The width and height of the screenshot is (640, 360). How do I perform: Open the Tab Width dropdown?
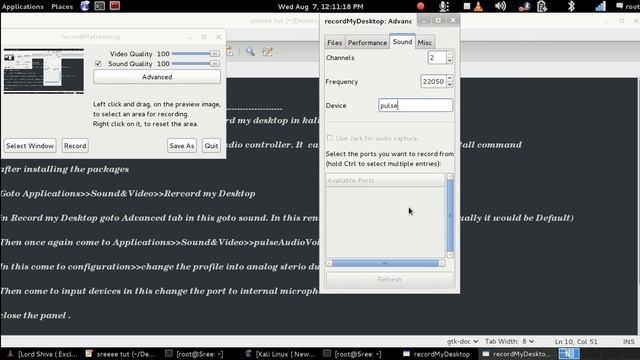click(x=509, y=341)
